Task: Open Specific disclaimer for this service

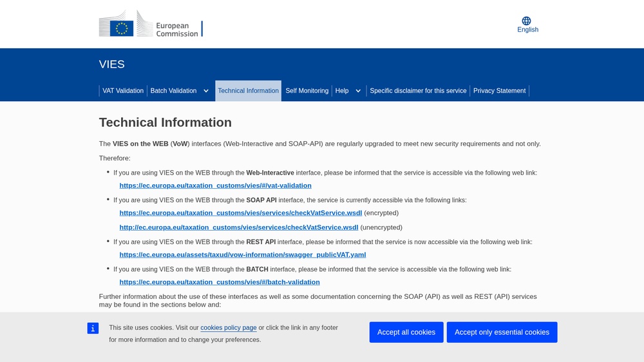Action: click(418, 91)
